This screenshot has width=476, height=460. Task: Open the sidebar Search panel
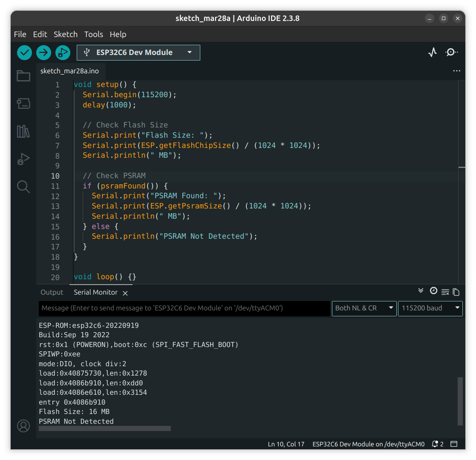(23, 187)
